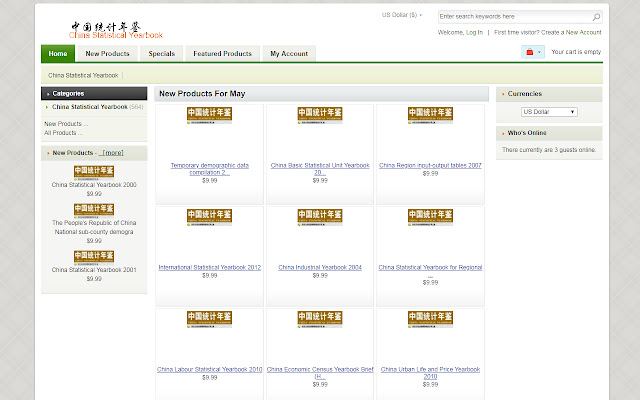Viewport: 640px width, 400px height.
Task: Click the China Statistical Yearbook site logo
Action: [116, 30]
